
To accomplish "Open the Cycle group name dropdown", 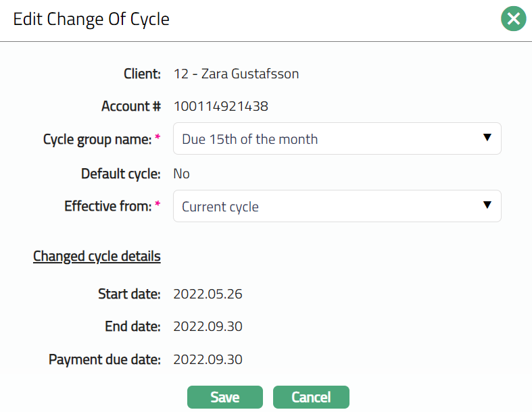I will click(337, 139).
